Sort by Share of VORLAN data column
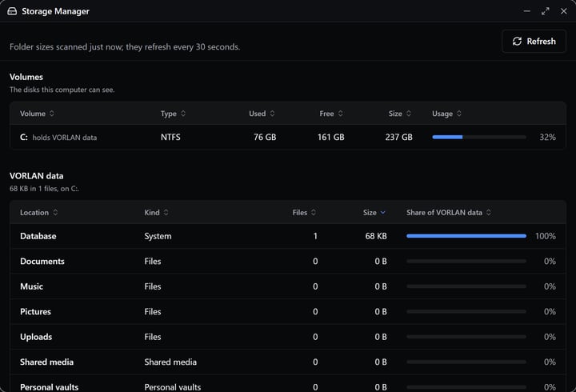 [x=449, y=212]
